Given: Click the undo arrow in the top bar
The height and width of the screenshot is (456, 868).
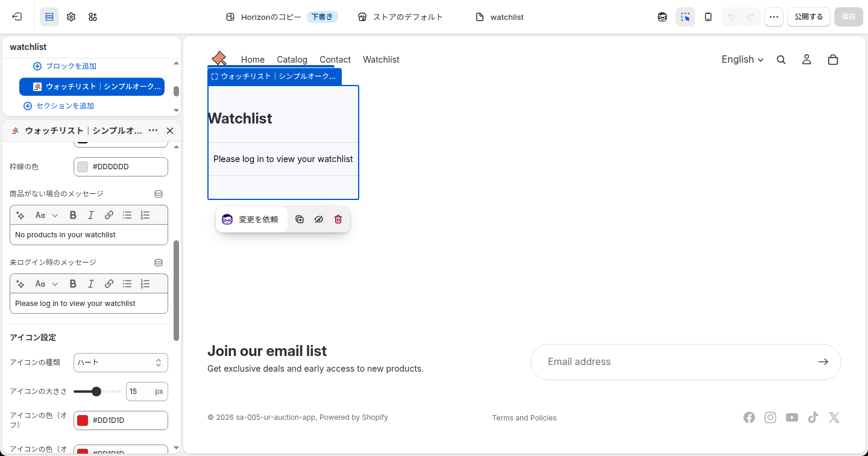Looking at the screenshot, I should [731, 17].
